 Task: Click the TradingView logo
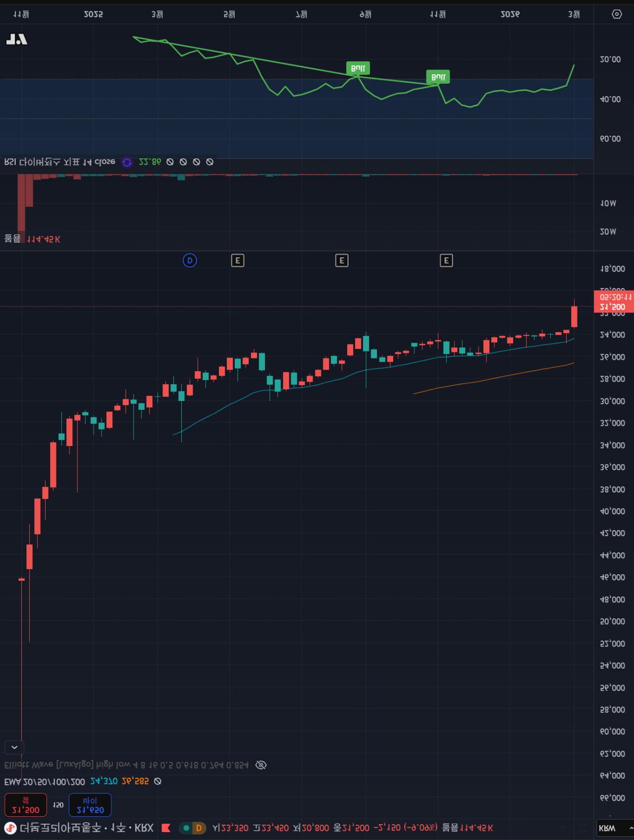pyautogui.click(x=16, y=40)
